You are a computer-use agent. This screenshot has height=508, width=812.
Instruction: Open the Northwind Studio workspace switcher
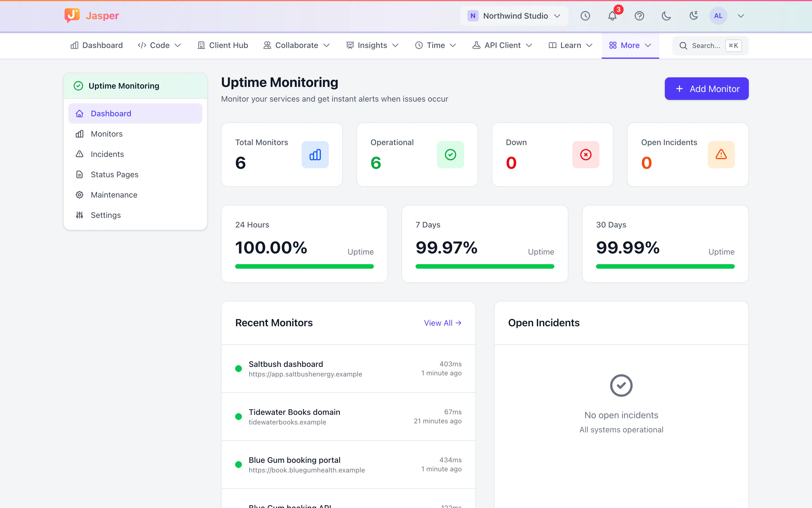(x=514, y=16)
